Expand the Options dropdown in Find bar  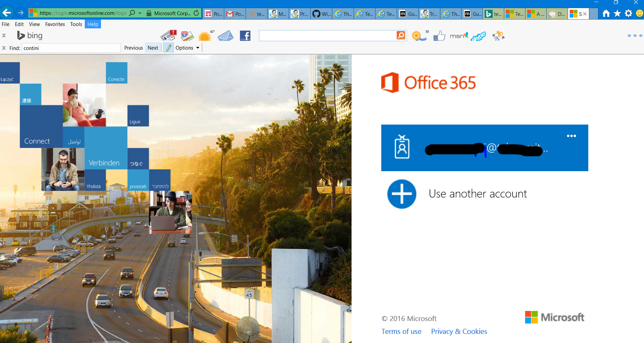(187, 48)
